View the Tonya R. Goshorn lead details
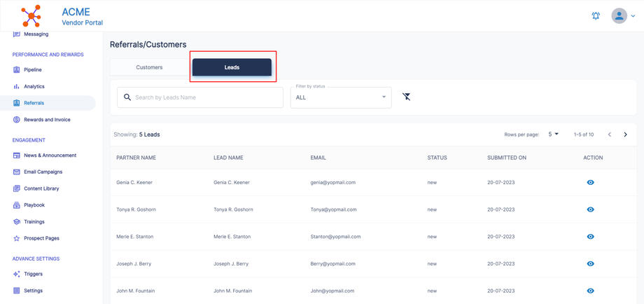The width and height of the screenshot is (644, 304). tap(591, 209)
